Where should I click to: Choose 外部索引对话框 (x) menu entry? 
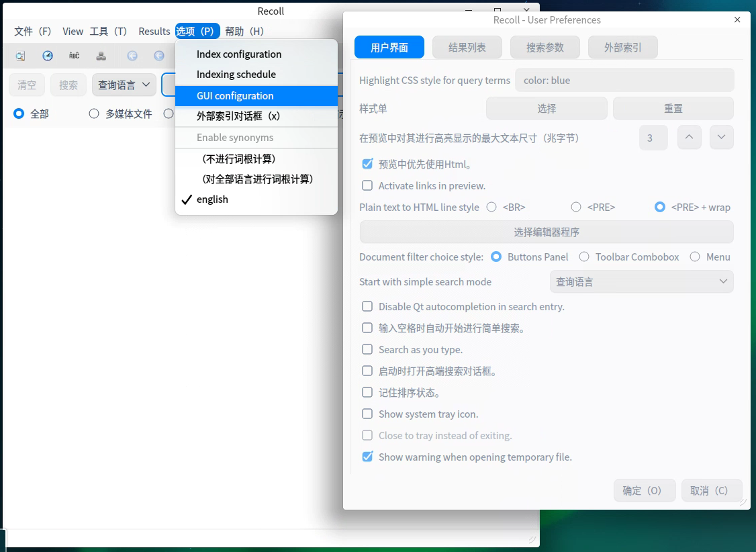pos(256,116)
